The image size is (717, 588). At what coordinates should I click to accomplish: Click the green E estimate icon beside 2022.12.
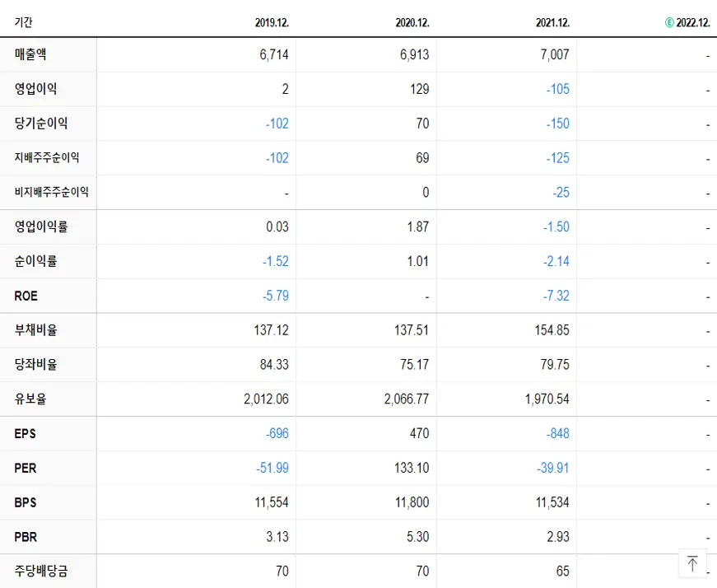click(x=669, y=22)
